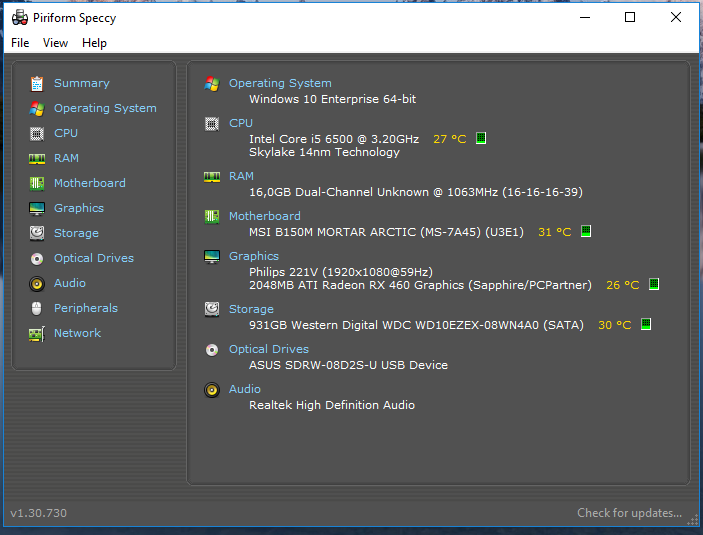Screen dimensions: 703x535
Task: Click the RAM module icon in sidebar
Action: 37,158
